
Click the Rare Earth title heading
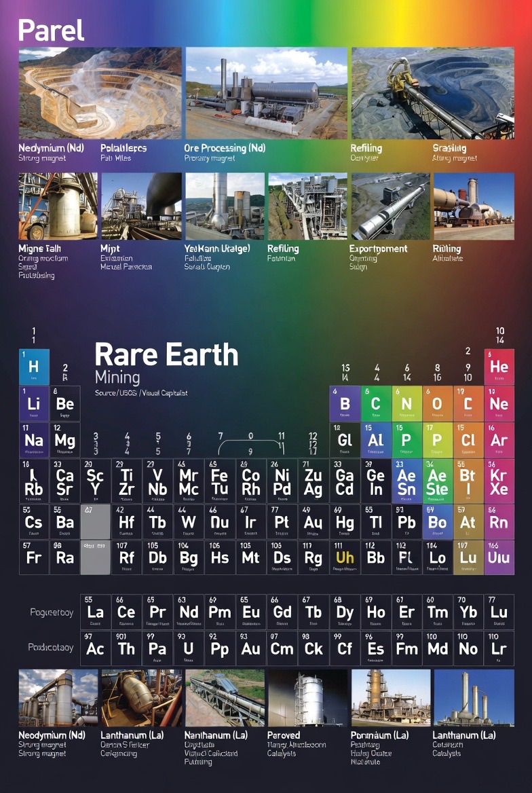click(x=166, y=354)
